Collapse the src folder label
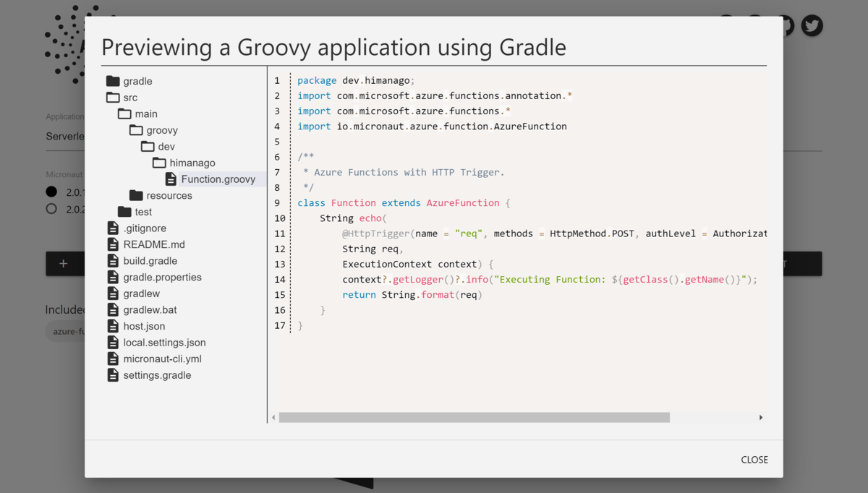868x493 pixels. (130, 98)
